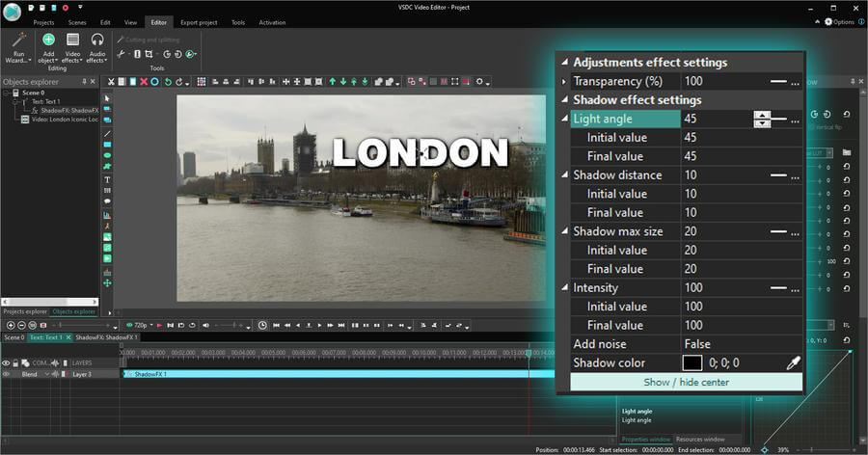
Task: Toggle the lock icon in layers header
Action: pyautogui.click(x=15, y=363)
